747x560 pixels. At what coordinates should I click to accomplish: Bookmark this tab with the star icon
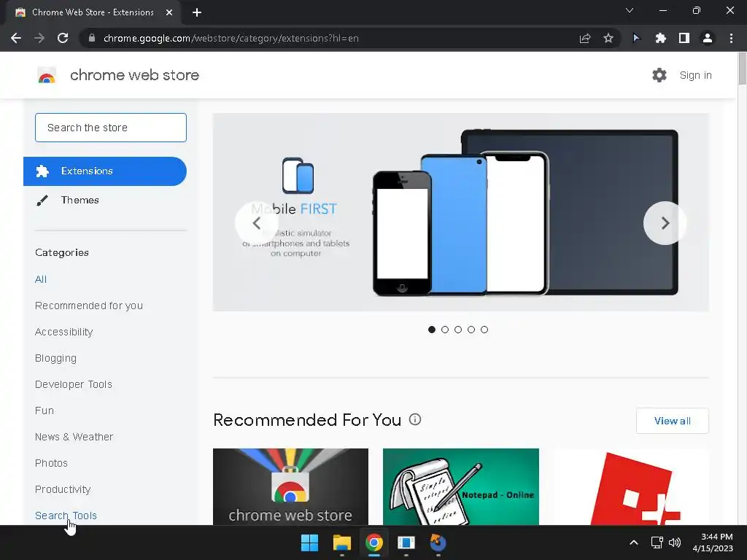click(608, 38)
